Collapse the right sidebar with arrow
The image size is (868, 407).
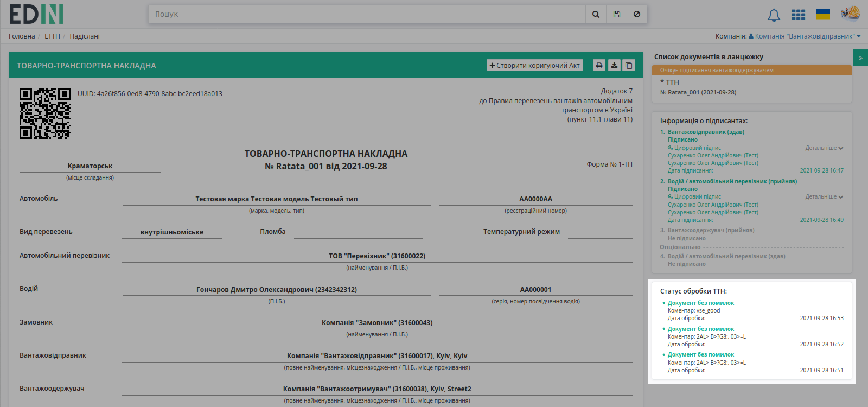pyautogui.click(x=860, y=58)
